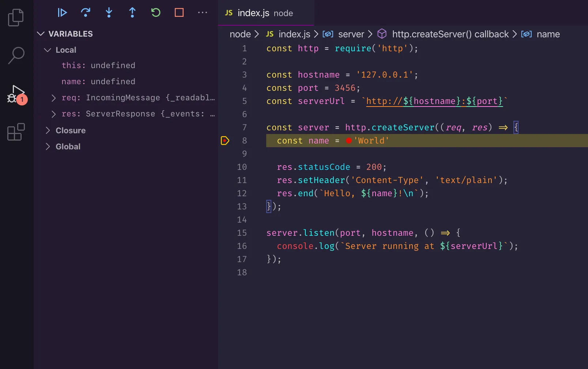The width and height of the screenshot is (588, 369).
Task: Click the index.js breadcrumb item
Action: pos(289,34)
